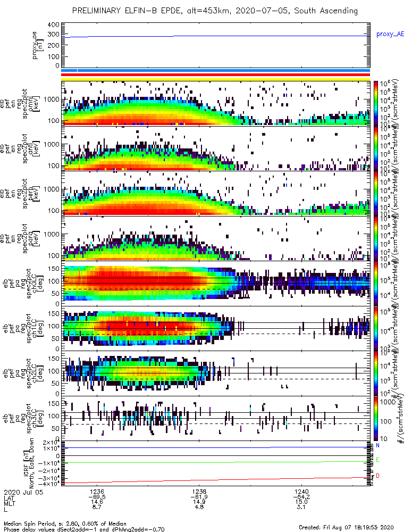Click the color bar beside ch2LC panel
The height and width of the screenshot is (532, 412).
pos(376,373)
